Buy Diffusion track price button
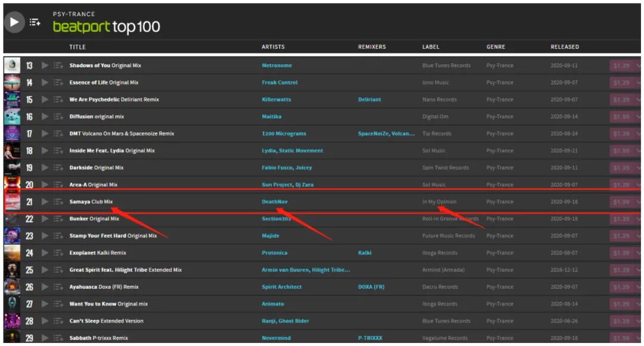Screen dimensions: 644x346 click(622, 117)
